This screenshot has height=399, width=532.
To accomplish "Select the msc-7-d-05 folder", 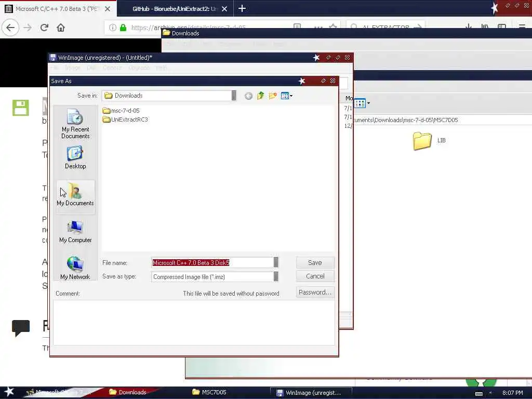I will pyautogui.click(x=121, y=111).
